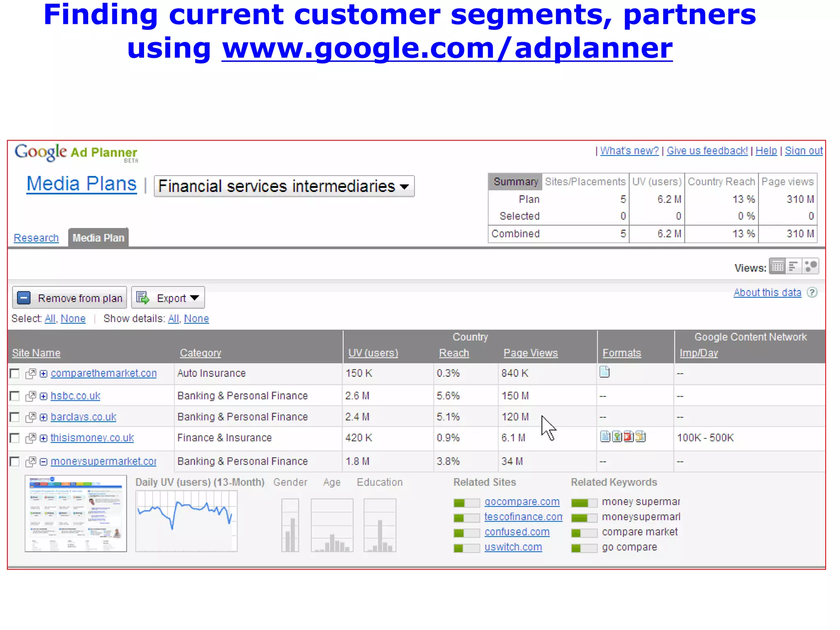Screen dimensions: 840x630
Task: Click the gocompare.com affinity bar
Action: pos(467,503)
